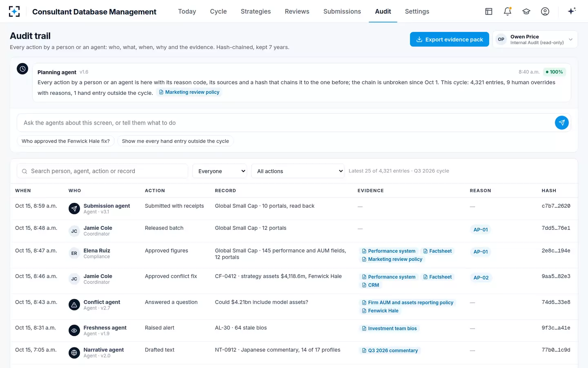Viewport: 588px width, 368px height.
Task: Click 'Could $4.21bn include model assets?' record
Action: click(x=262, y=302)
